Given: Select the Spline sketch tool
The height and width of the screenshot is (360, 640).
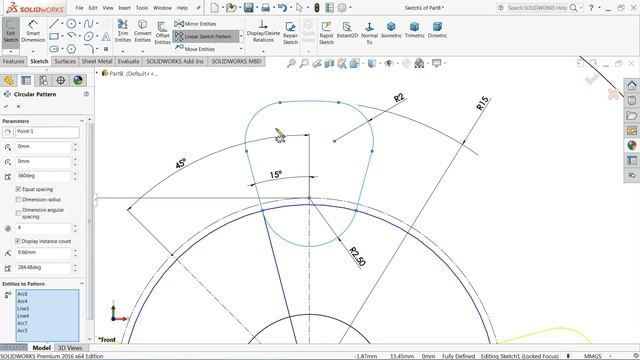Looking at the screenshot, I should [88, 24].
